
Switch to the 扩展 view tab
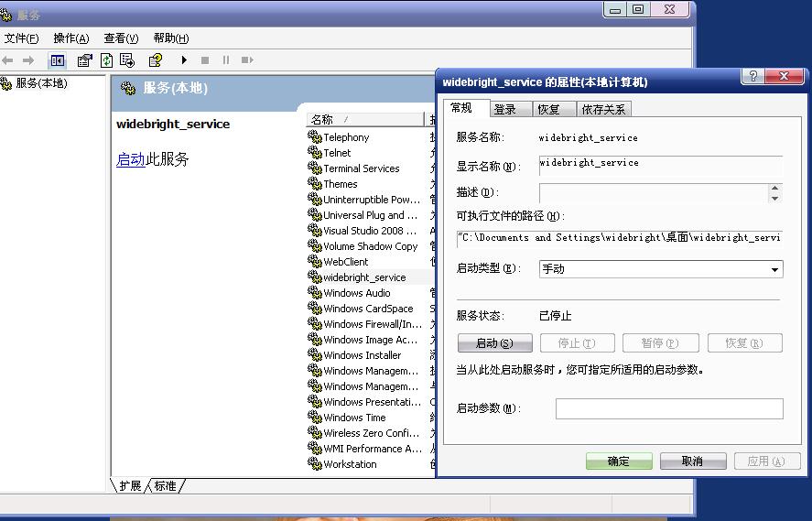(x=130, y=486)
